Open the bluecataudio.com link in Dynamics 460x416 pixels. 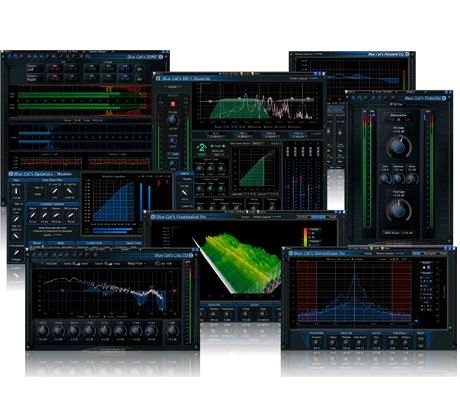52,228
